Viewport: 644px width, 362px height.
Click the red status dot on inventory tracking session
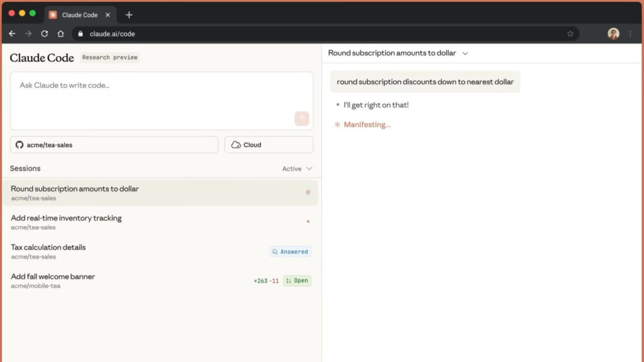308,222
